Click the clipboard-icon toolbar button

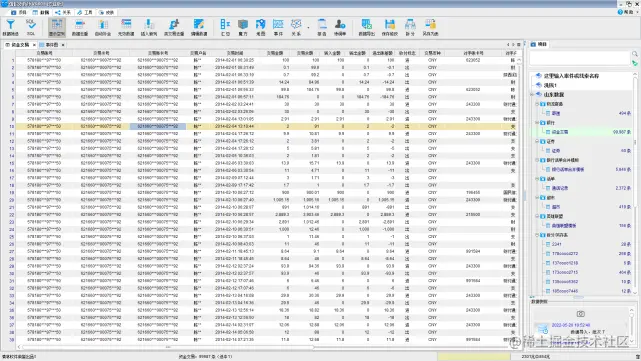(322, 27)
